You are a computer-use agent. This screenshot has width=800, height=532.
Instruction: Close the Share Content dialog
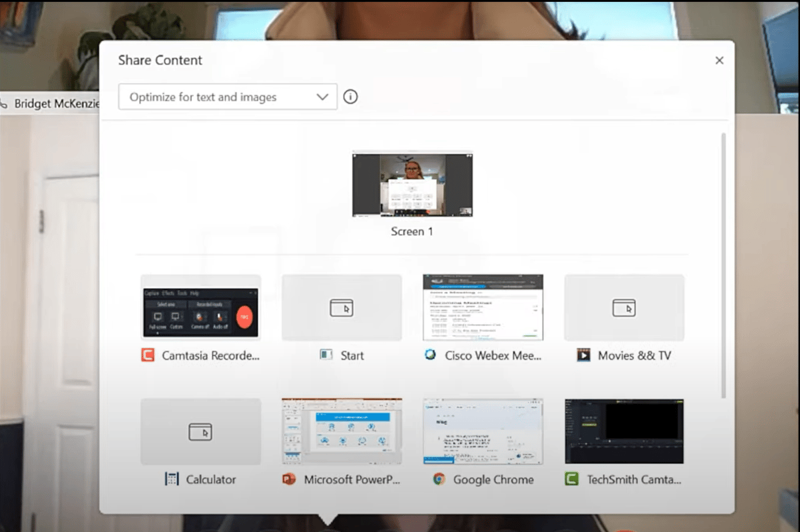[719, 60]
